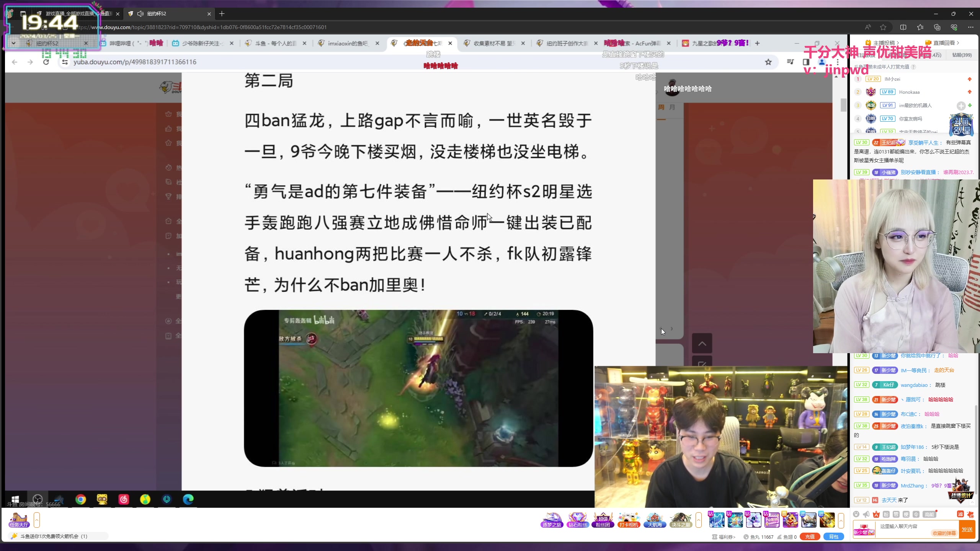Click chat username 如梦年186
This screenshot has width=980, height=551.
coord(912,447)
